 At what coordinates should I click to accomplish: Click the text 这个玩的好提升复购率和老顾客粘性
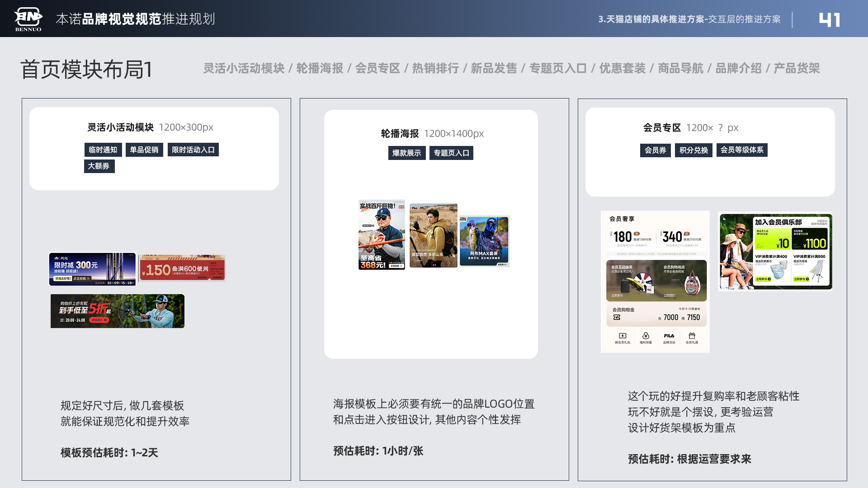(713, 396)
